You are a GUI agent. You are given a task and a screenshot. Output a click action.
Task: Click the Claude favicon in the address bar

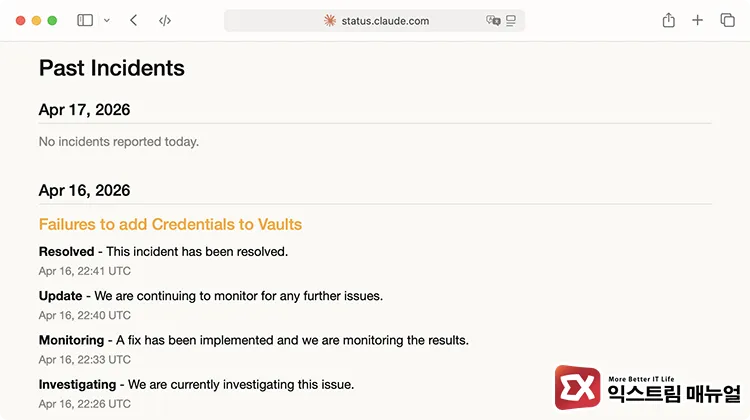pos(330,20)
